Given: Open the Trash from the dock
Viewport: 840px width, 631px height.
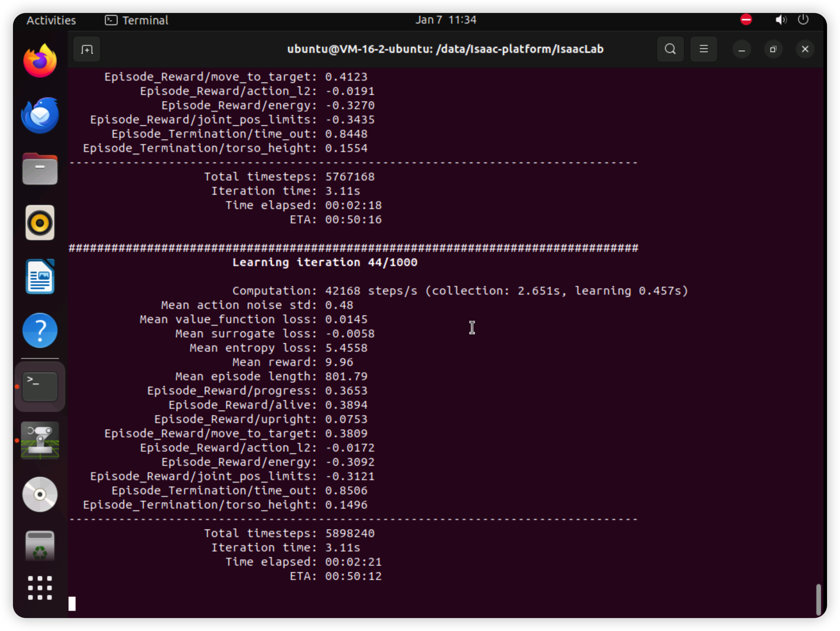Looking at the screenshot, I should [40, 546].
